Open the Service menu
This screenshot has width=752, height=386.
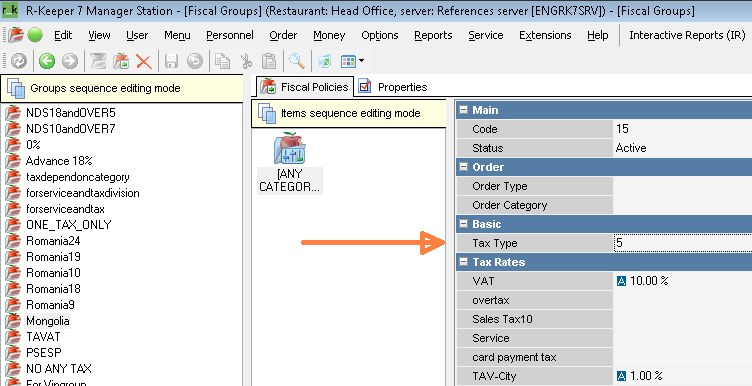[x=486, y=35]
